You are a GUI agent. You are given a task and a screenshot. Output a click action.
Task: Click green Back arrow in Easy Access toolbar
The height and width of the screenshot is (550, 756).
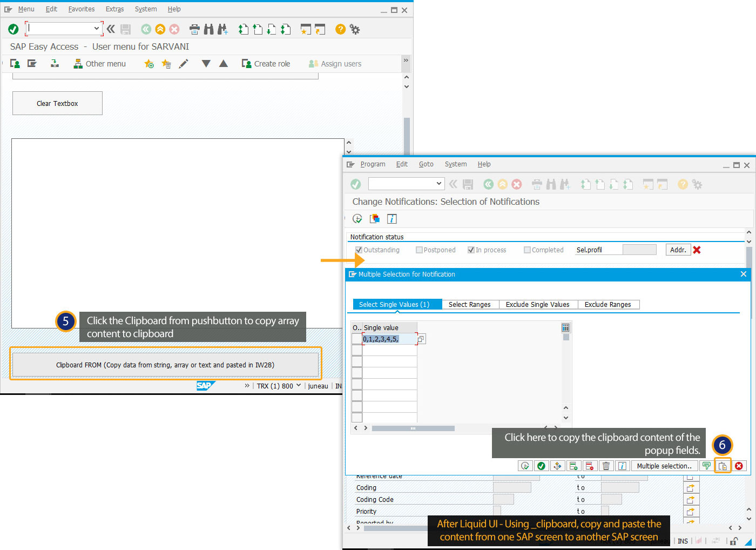[x=146, y=29]
